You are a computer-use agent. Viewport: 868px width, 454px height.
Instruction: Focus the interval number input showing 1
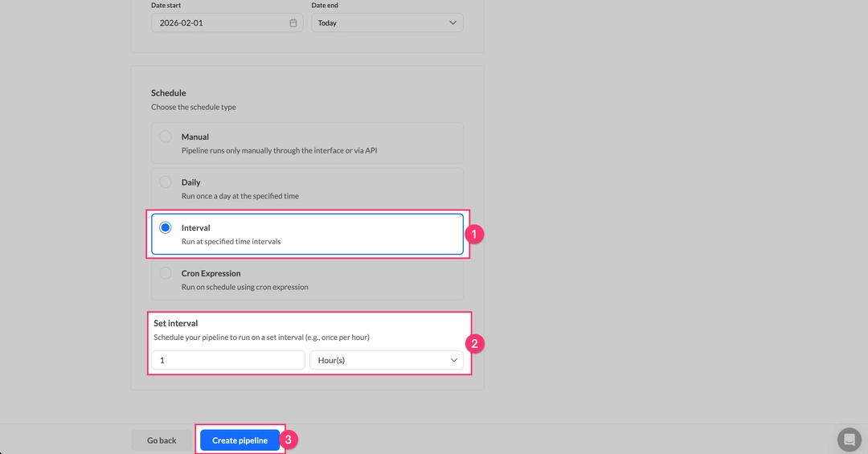pyautogui.click(x=227, y=361)
